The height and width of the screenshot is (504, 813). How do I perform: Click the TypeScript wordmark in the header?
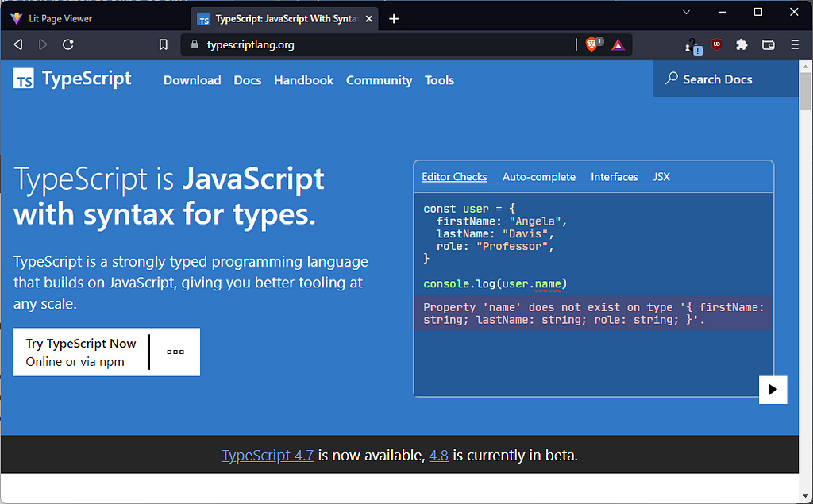87,79
